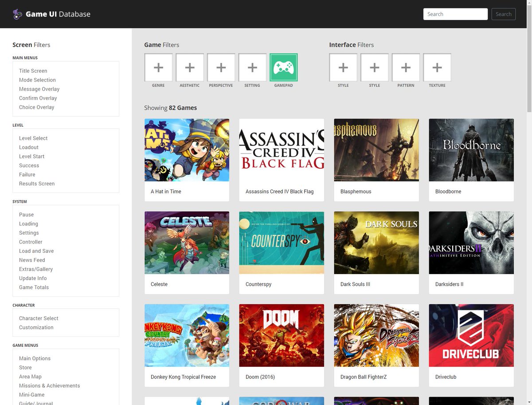Add a Setting game filter

pos(252,67)
